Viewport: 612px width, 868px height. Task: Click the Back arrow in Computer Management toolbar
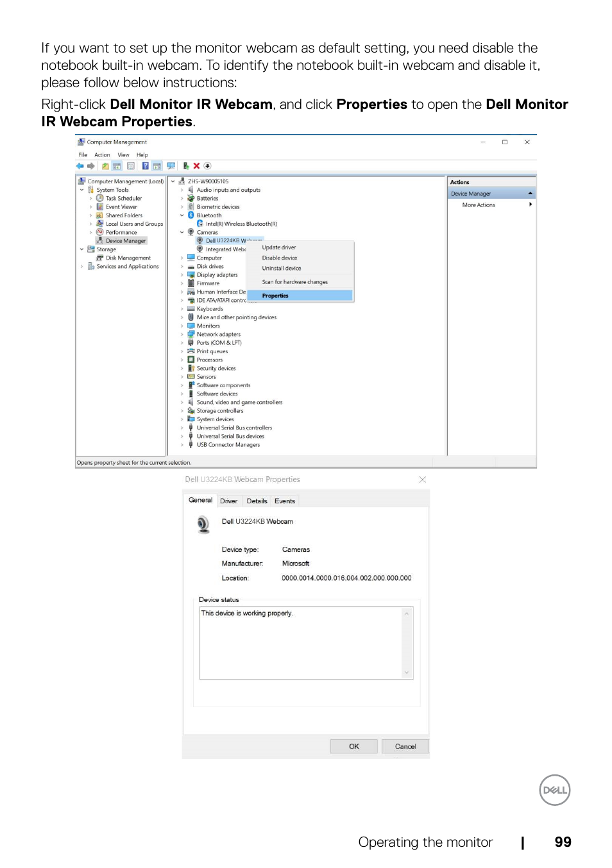point(80,166)
